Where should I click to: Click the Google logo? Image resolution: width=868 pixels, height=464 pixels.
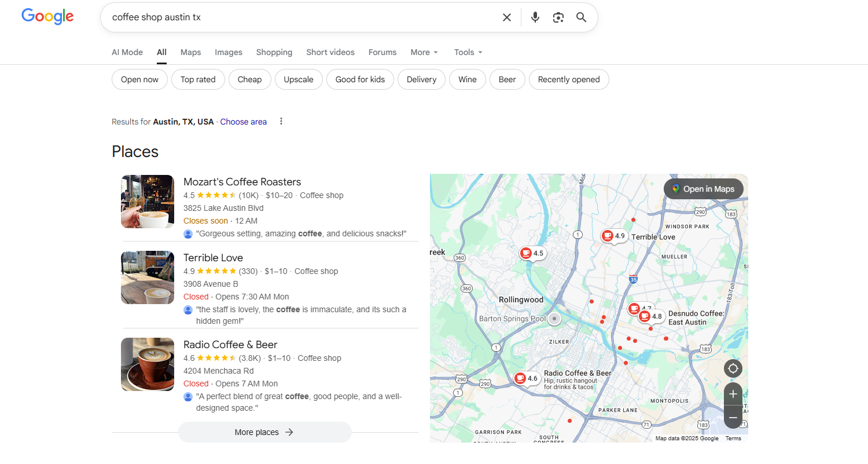click(x=47, y=17)
